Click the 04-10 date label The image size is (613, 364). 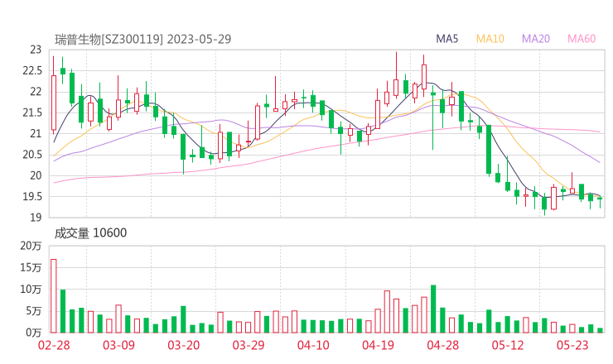[313, 345]
